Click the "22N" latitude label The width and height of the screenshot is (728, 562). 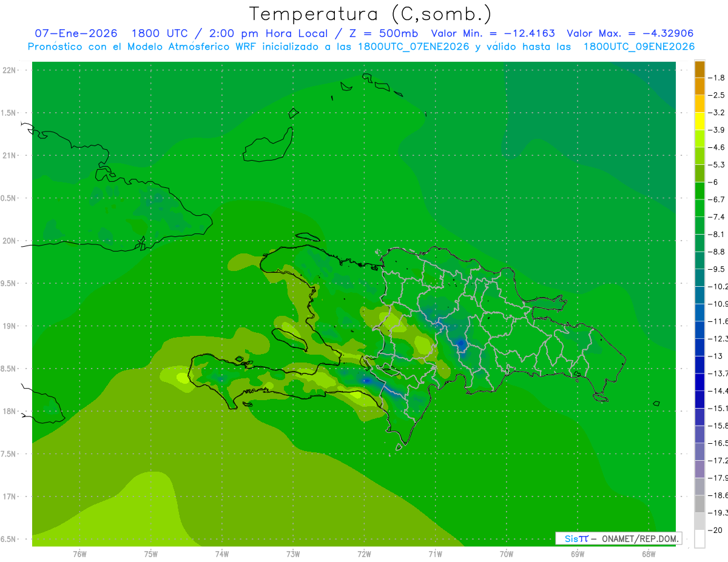(10, 70)
